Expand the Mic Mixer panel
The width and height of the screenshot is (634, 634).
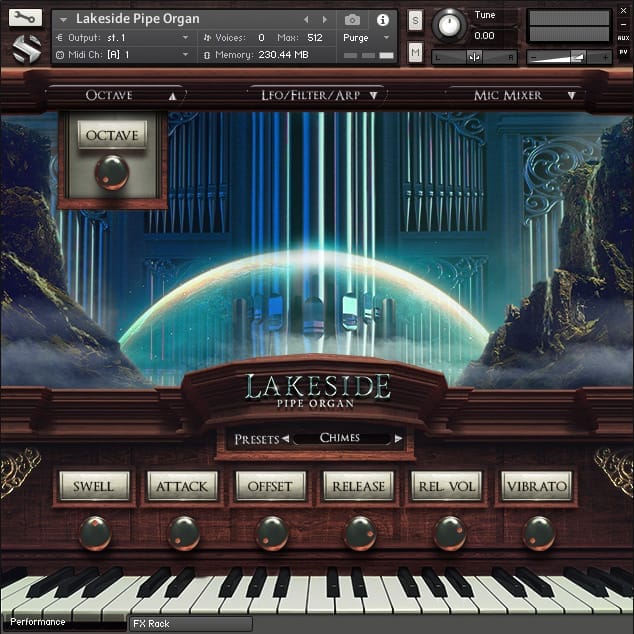coord(571,96)
